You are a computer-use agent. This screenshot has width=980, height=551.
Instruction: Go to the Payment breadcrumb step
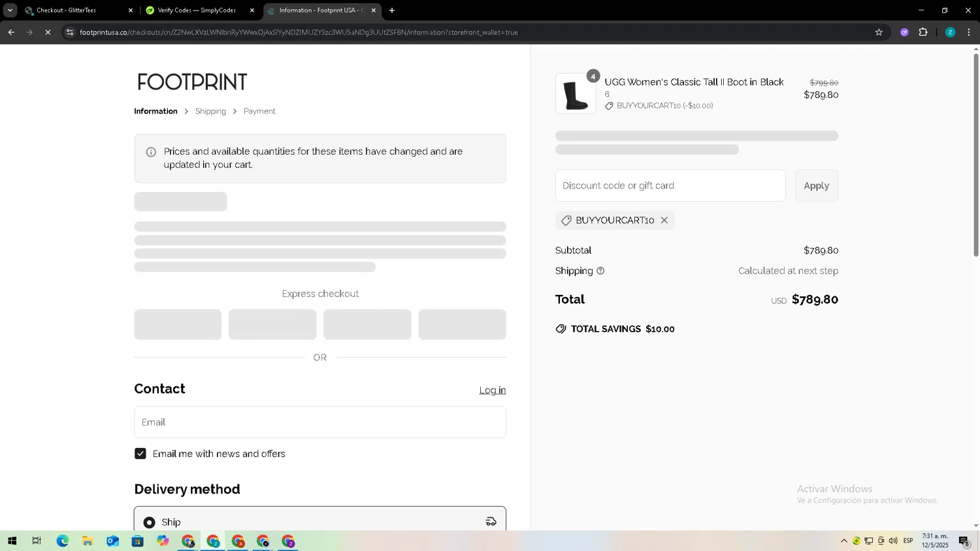pyautogui.click(x=259, y=111)
